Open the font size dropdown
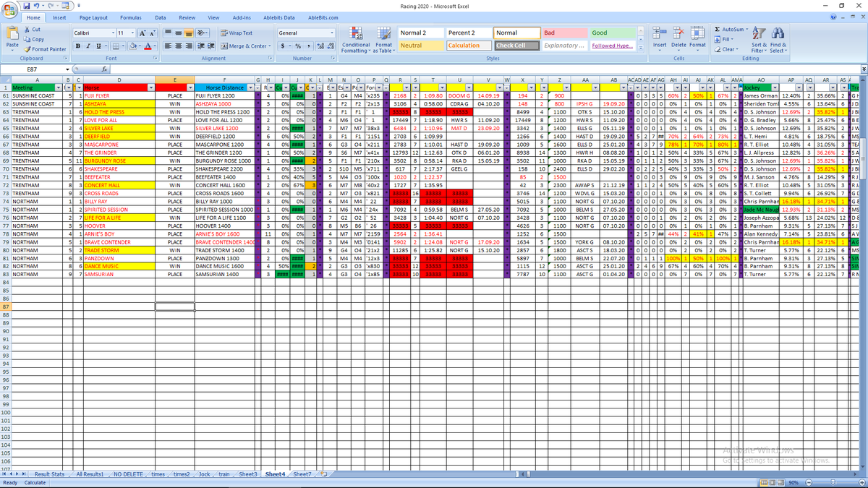The width and height of the screenshot is (868, 488). click(132, 33)
